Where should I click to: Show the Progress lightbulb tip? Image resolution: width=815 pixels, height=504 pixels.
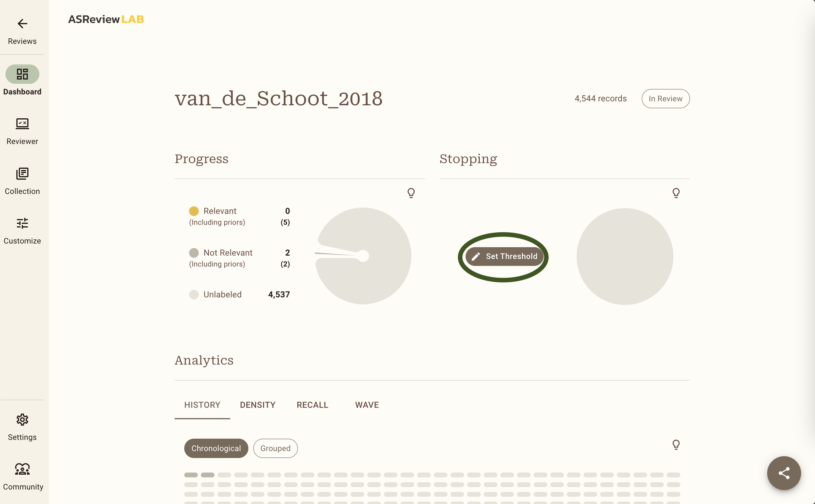tap(411, 193)
